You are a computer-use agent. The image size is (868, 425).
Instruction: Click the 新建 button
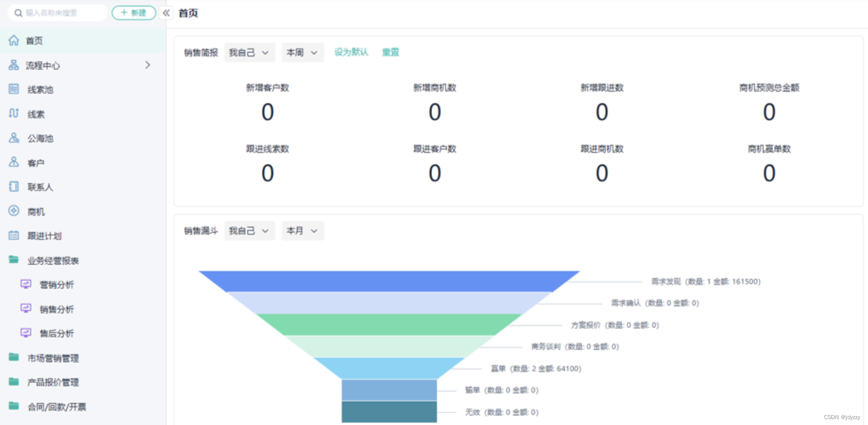[x=134, y=13]
